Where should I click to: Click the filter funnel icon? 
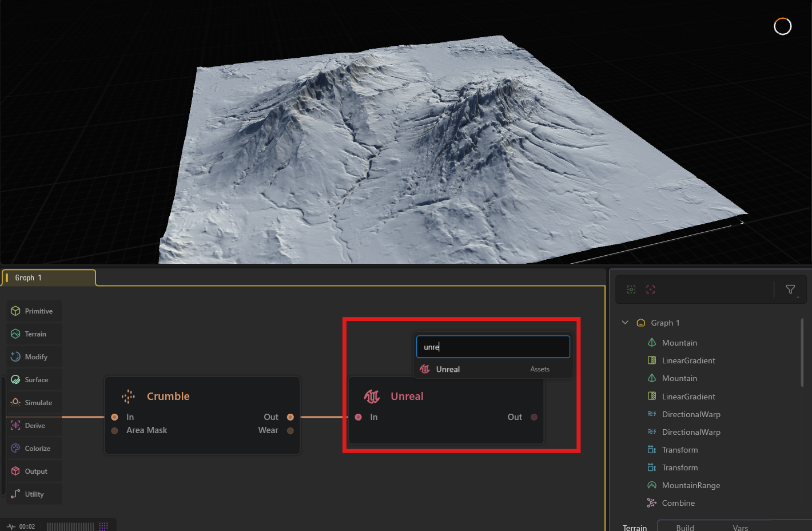pyautogui.click(x=791, y=290)
